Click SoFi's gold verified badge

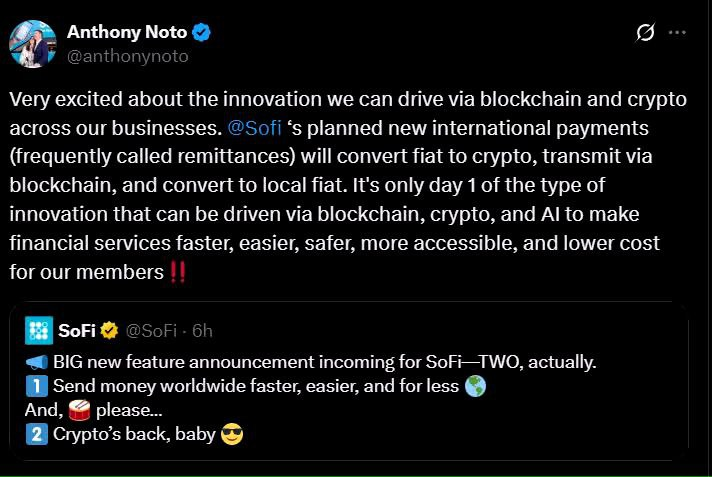(x=109, y=331)
